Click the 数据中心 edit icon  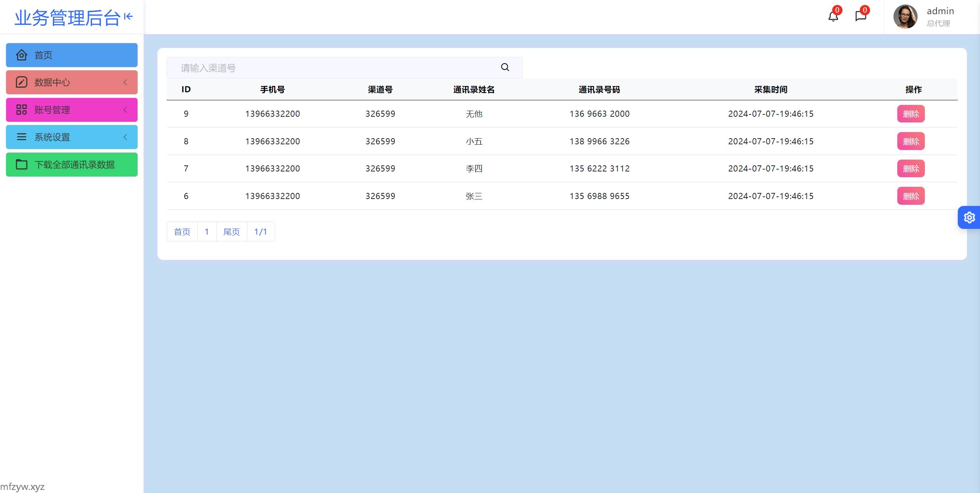[x=21, y=82]
